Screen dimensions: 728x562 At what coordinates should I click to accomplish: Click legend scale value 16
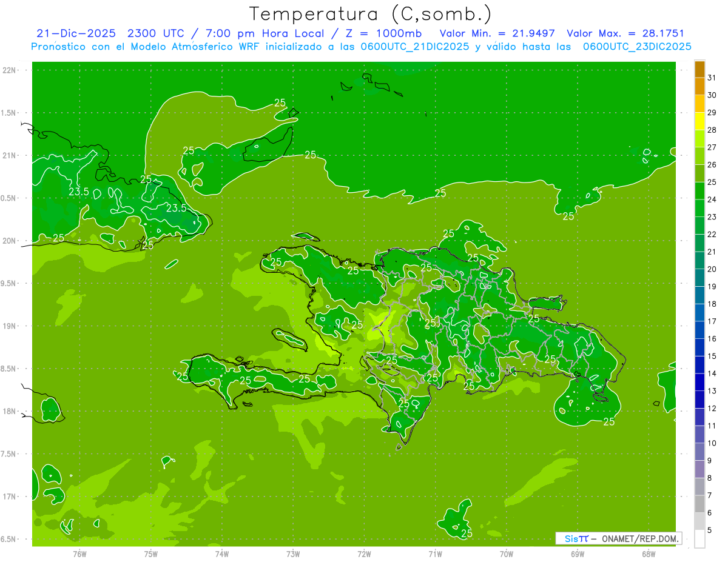(x=712, y=339)
